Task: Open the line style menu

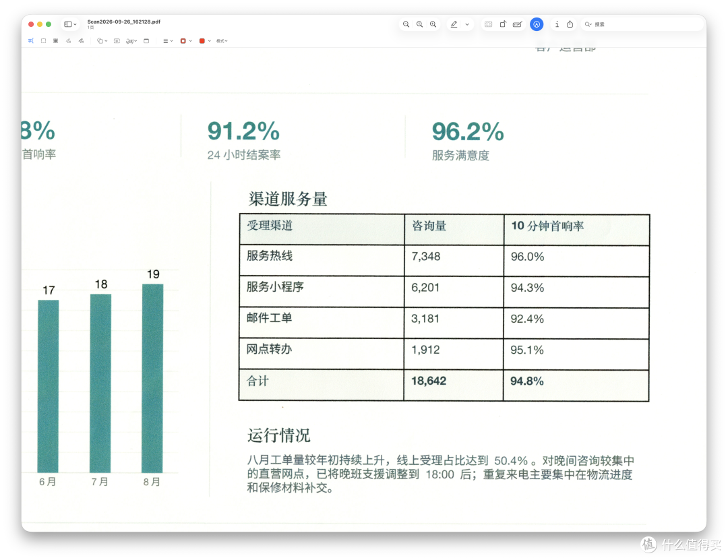Action: 168,41
